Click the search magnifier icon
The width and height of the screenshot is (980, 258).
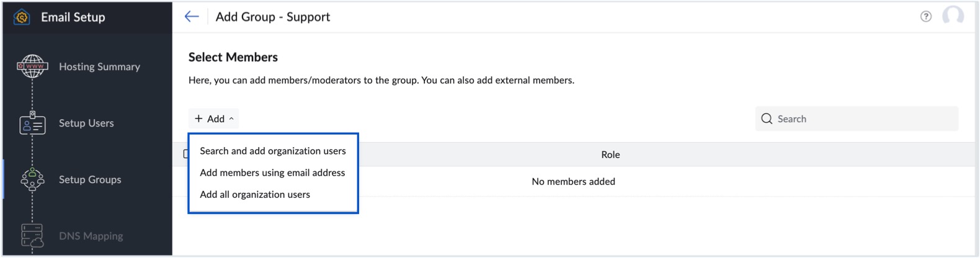[x=767, y=118]
